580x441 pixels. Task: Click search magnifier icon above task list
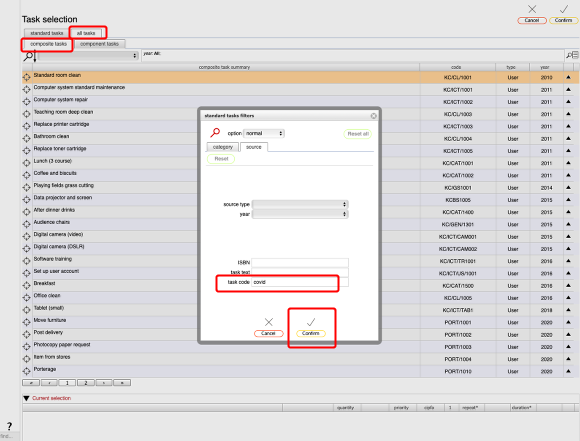pos(28,56)
